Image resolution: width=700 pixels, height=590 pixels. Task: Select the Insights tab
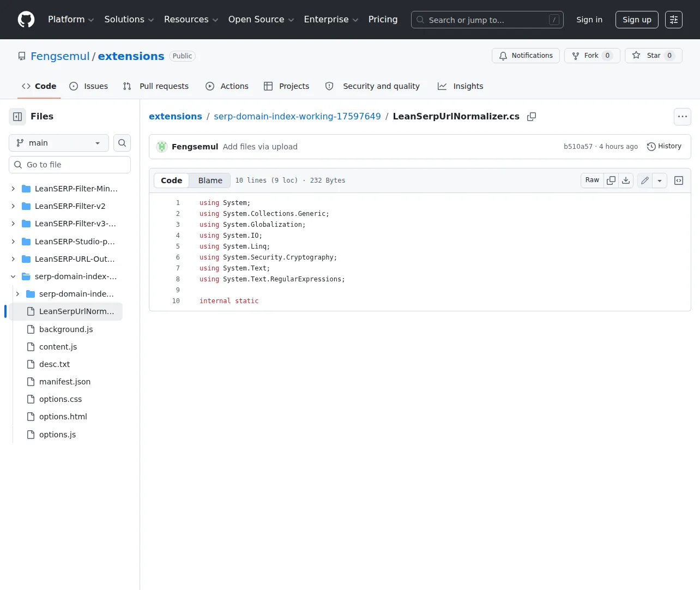tap(461, 86)
